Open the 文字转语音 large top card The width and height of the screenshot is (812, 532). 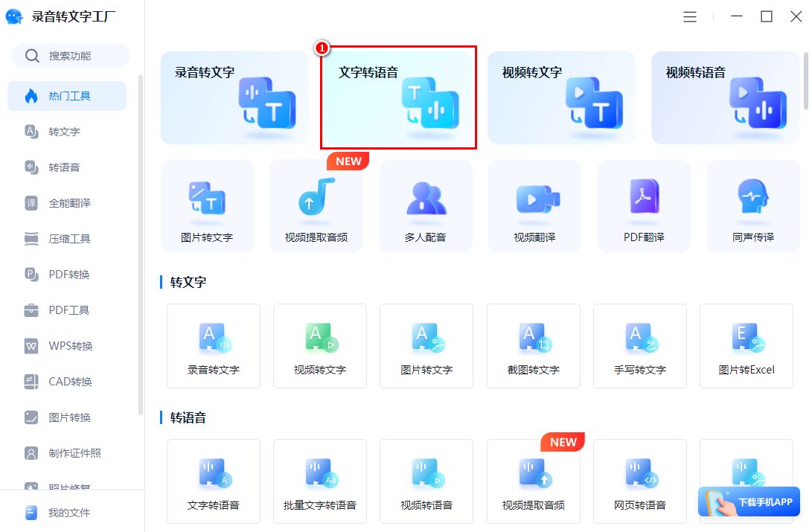tap(398, 97)
